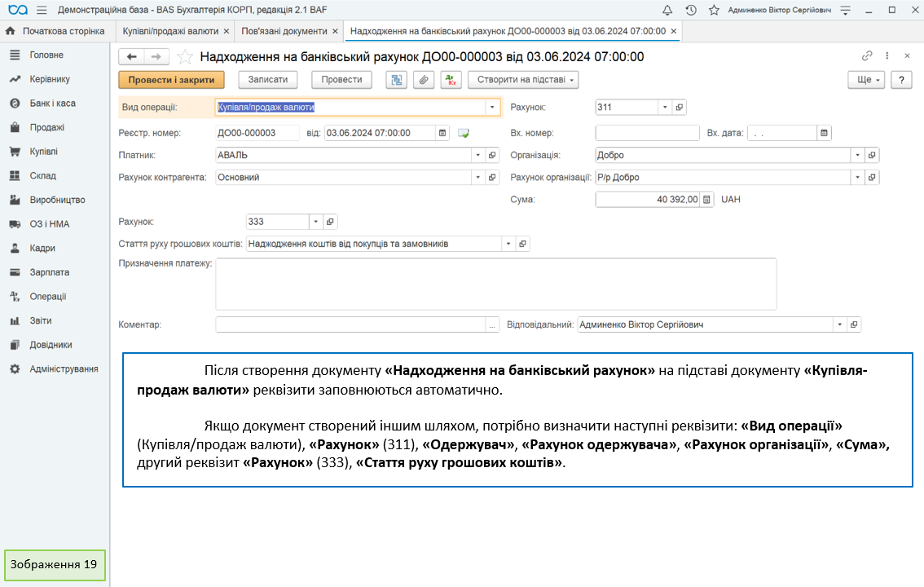Screen dimensions: 924x587
Task: Click the Вх. номер input field
Action: 647,133
